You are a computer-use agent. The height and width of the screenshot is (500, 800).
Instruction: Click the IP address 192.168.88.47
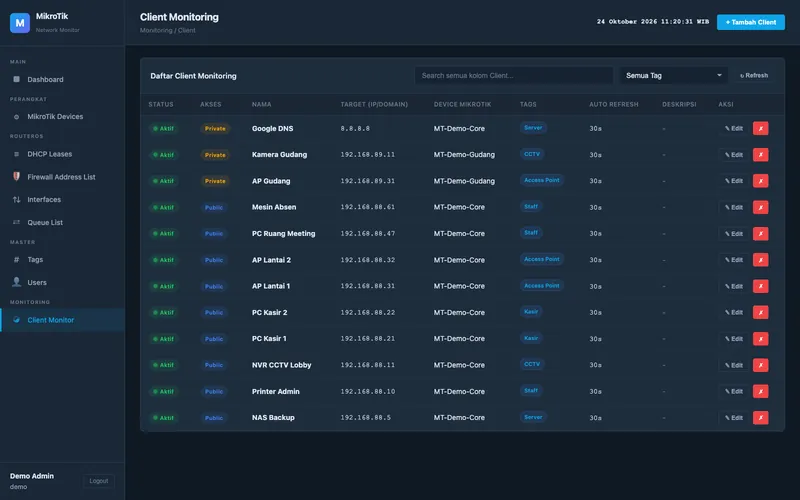[367, 233]
